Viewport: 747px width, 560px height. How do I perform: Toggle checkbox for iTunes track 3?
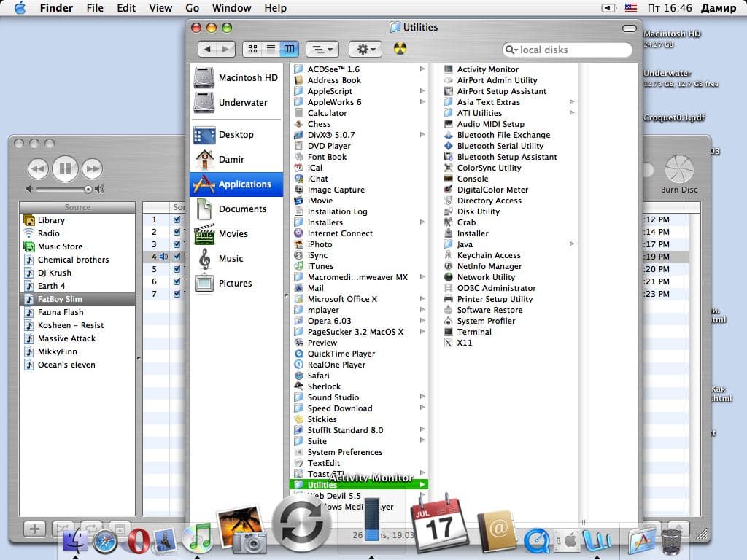point(177,244)
